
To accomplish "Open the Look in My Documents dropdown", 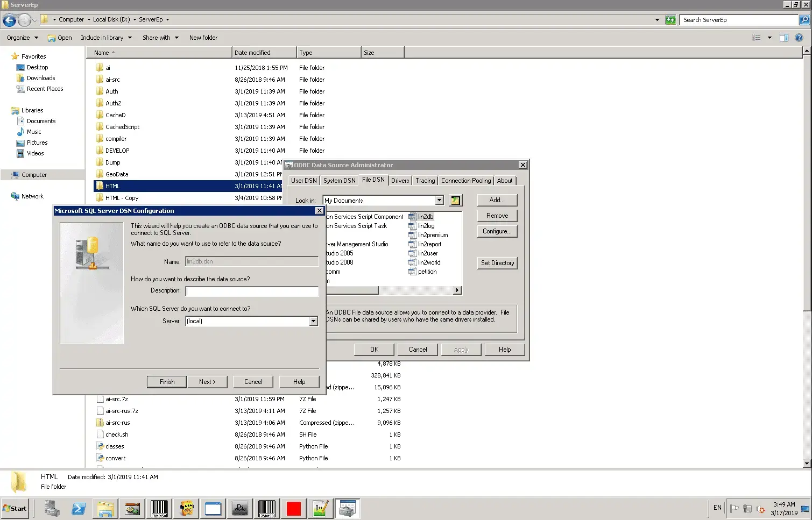I will click(x=439, y=201).
